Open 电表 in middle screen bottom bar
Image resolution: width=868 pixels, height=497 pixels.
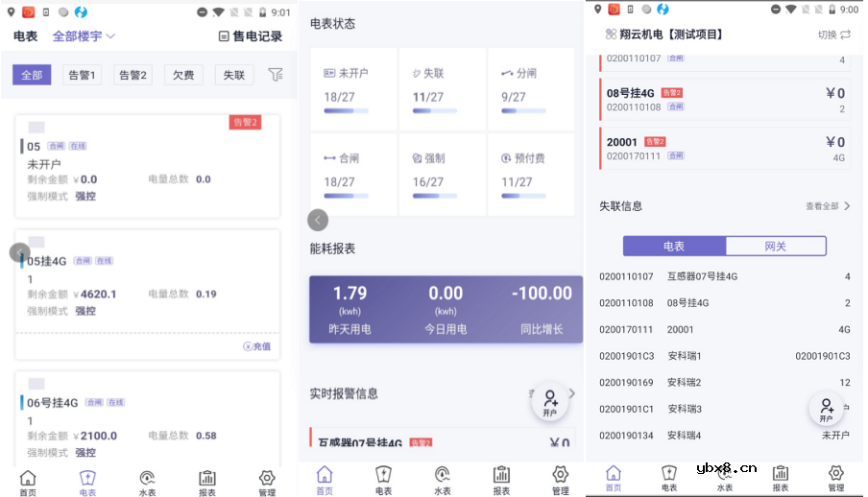(x=384, y=481)
